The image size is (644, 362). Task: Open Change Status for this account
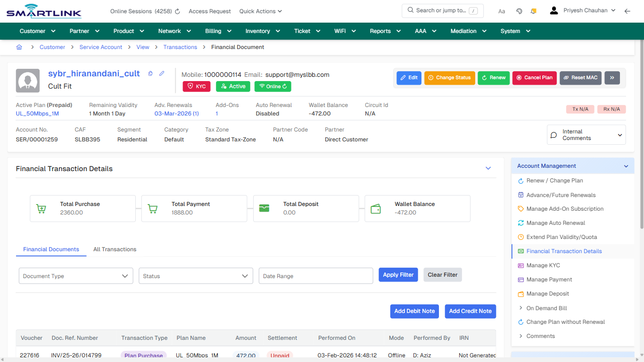click(x=449, y=77)
